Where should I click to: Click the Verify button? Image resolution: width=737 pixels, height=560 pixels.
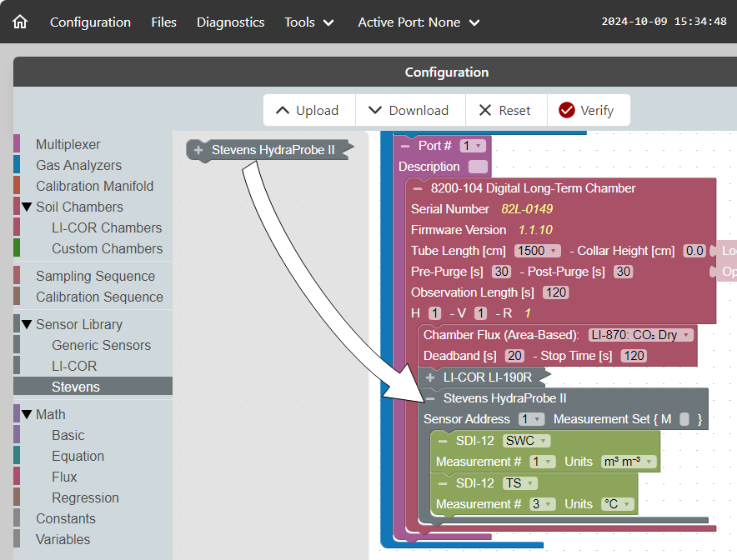[x=589, y=110]
